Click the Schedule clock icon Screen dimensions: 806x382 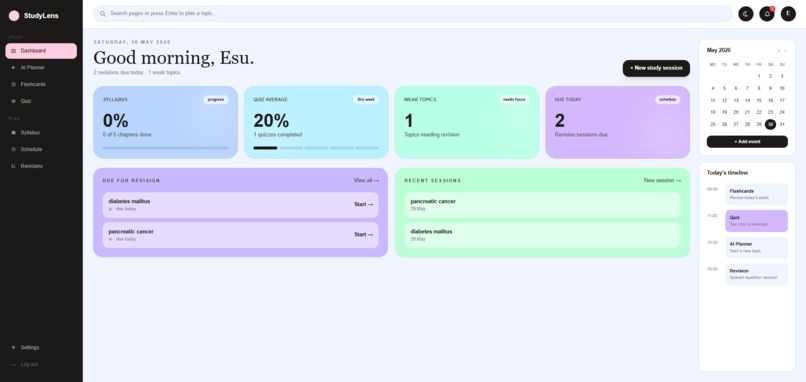13,150
